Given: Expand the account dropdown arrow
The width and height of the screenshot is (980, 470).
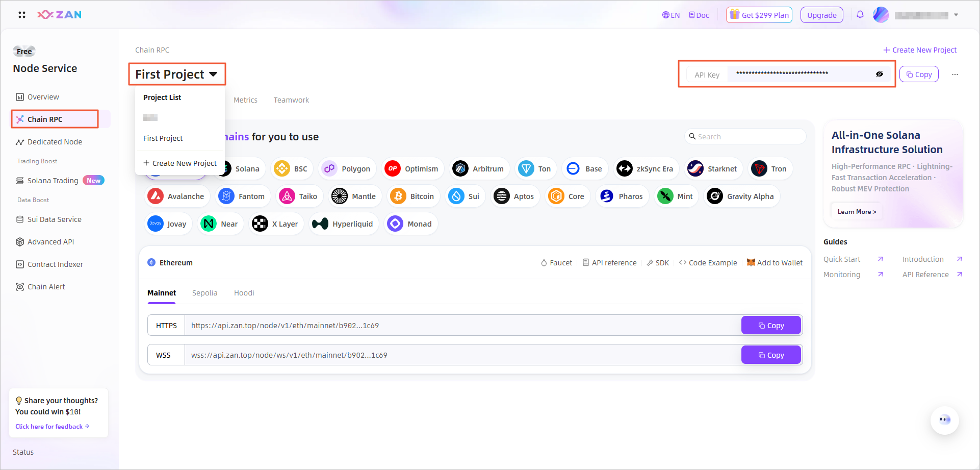Looking at the screenshot, I should coord(956,15).
